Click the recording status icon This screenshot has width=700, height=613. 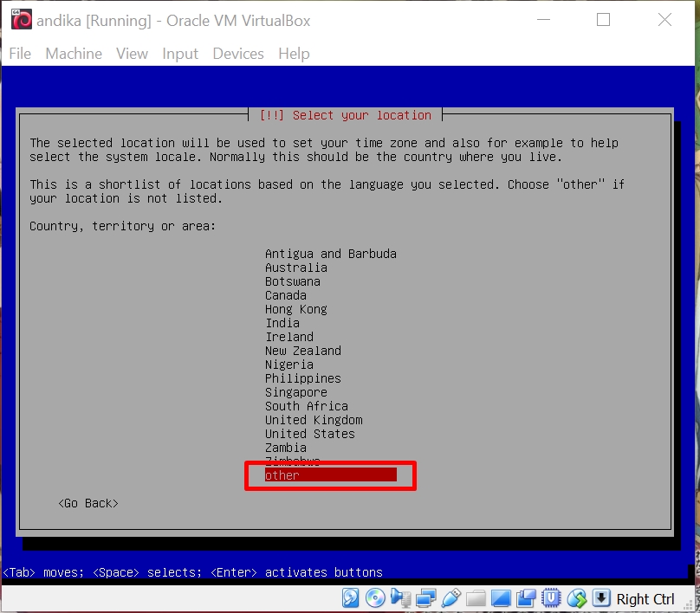pos(527,598)
